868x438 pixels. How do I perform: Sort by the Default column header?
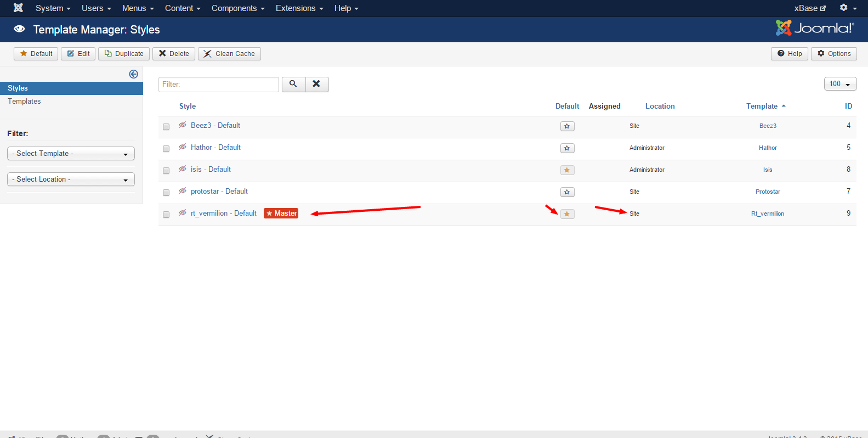click(567, 106)
